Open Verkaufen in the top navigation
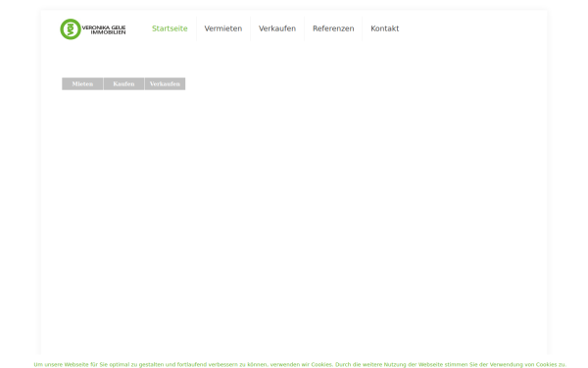This screenshot has width=588, height=368. [277, 28]
